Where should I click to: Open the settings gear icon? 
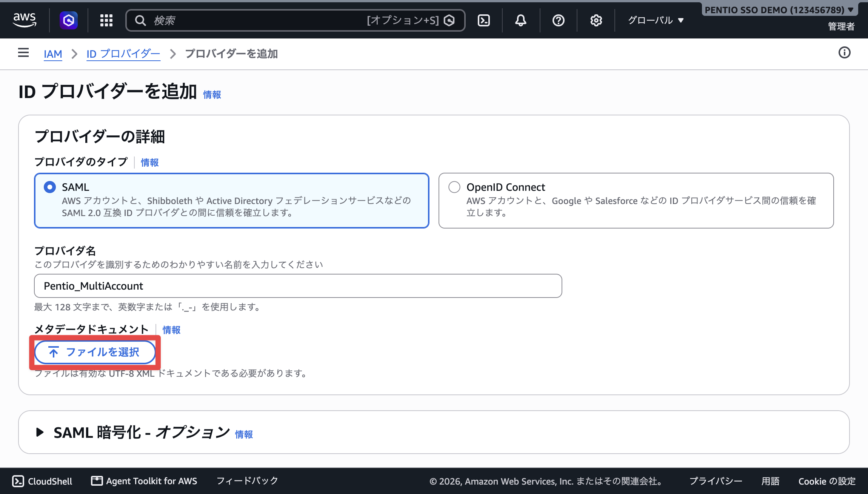coord(596,20)
